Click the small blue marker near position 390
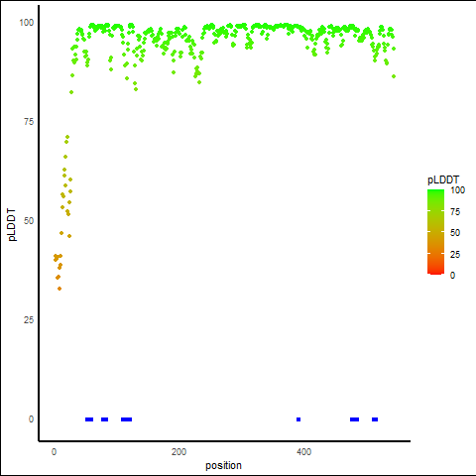 click(298, 419)
